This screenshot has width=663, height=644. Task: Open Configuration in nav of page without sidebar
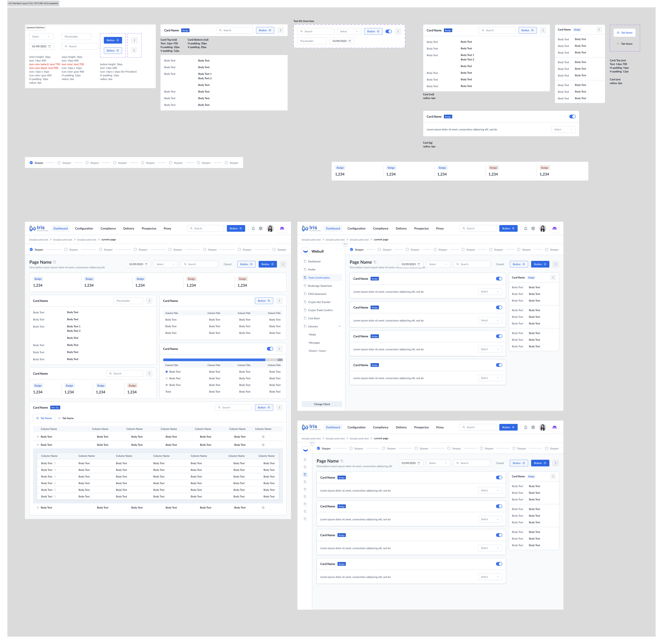84,229
